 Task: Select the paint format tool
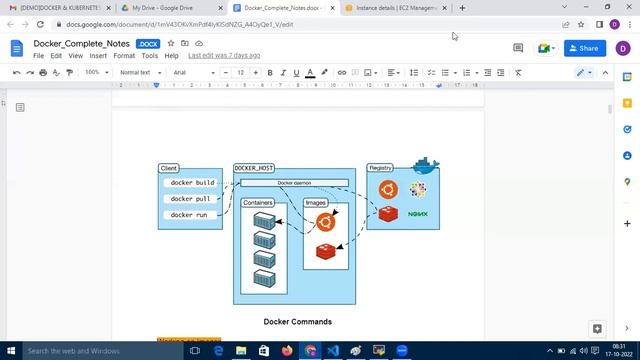click(x=70, y=73)
